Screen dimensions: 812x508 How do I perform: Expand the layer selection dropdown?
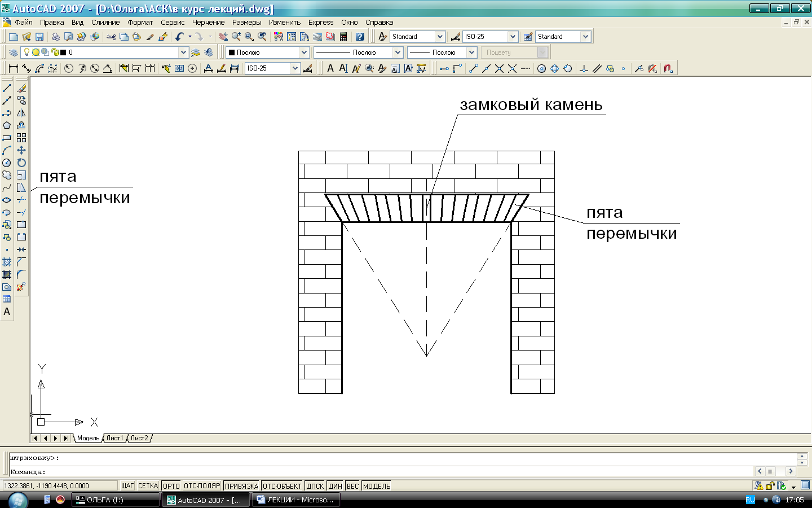click(x=183, y=52)
